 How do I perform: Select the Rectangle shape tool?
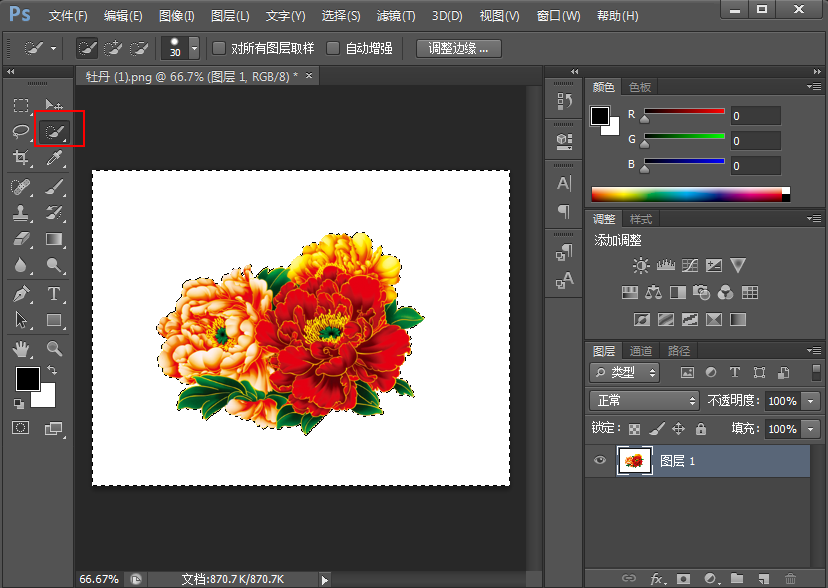click(53, 320)
